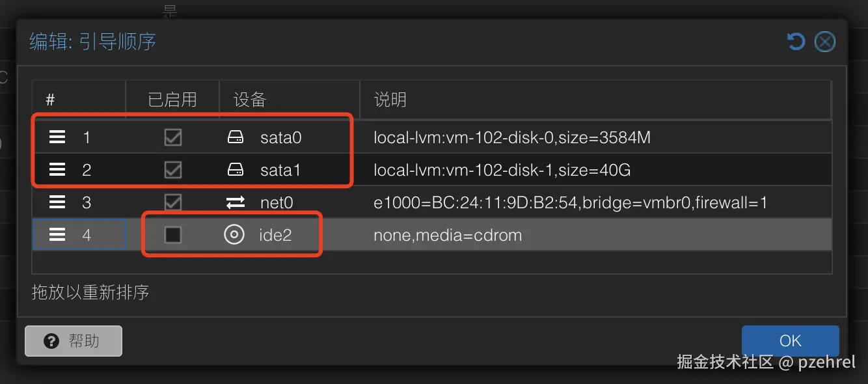Close the boot order dialog
This screenshot has height=384, width=868.
[824, 42]
